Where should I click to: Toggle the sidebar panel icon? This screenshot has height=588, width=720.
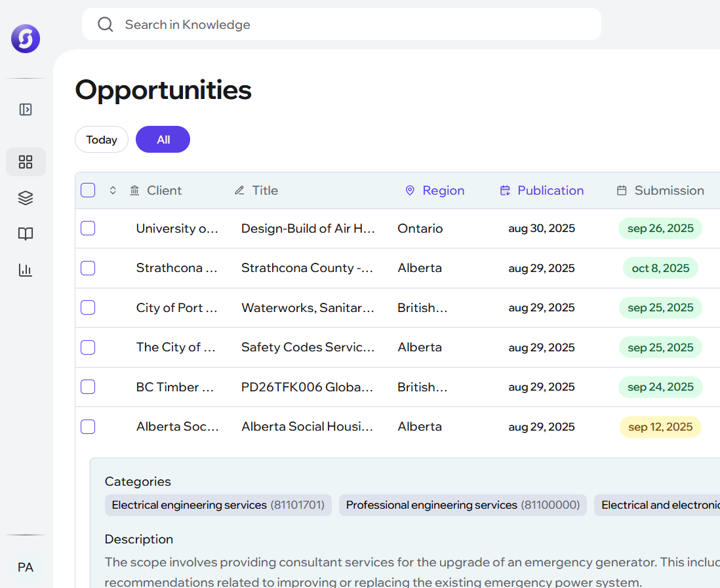click(26, 109)
